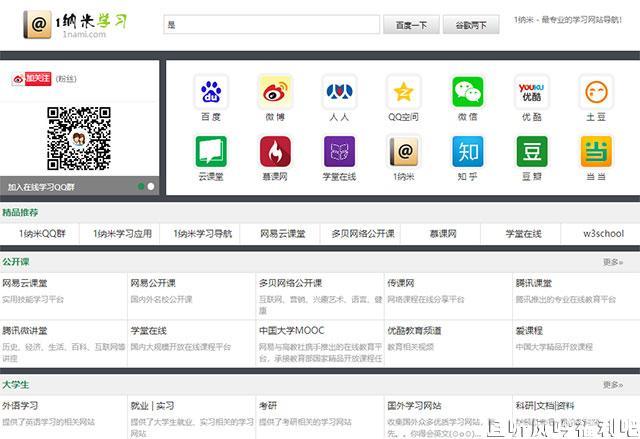Select the green carousel dot
Screen dimensions: 640x439
tap(141, 186)
